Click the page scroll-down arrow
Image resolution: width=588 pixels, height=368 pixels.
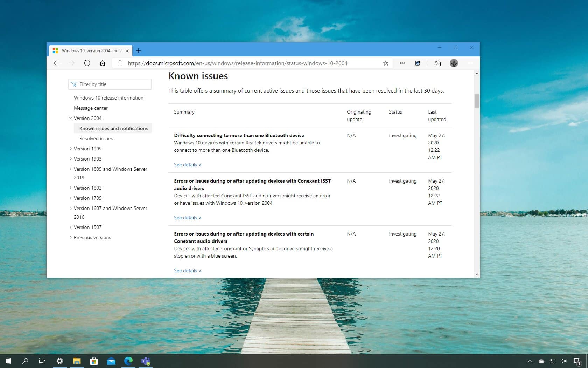(x=477, y=274)
